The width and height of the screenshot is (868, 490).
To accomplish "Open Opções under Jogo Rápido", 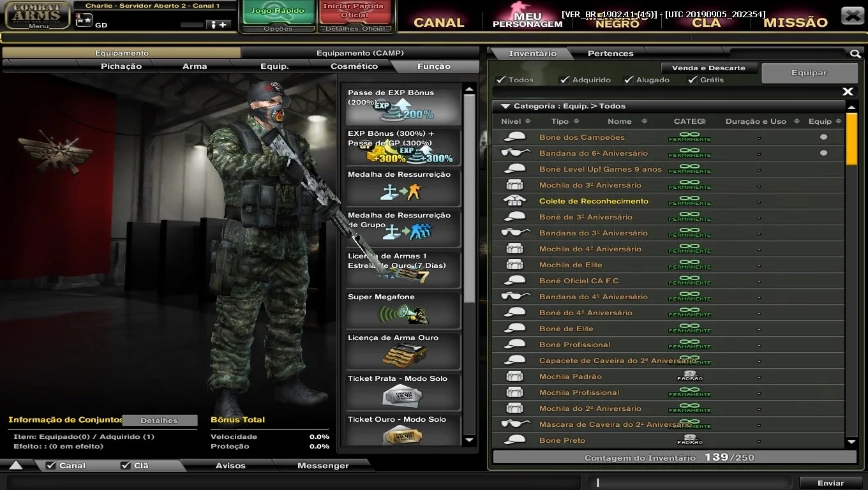I will pyautogui.click(x=278, y=29).
